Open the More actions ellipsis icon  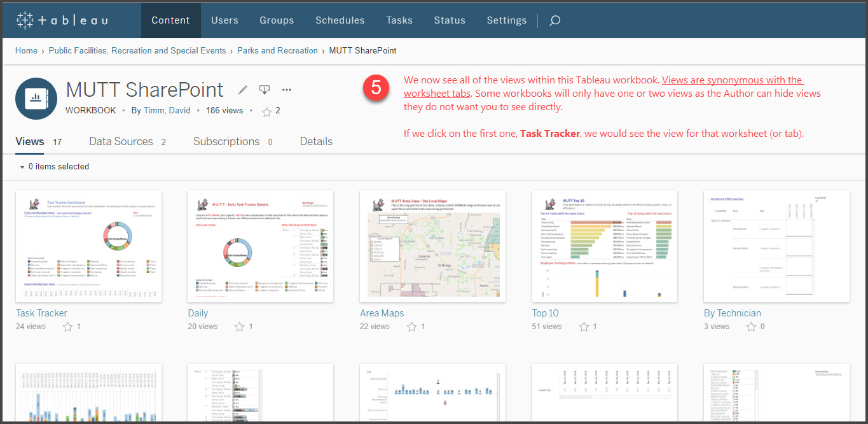pos(286,90)
